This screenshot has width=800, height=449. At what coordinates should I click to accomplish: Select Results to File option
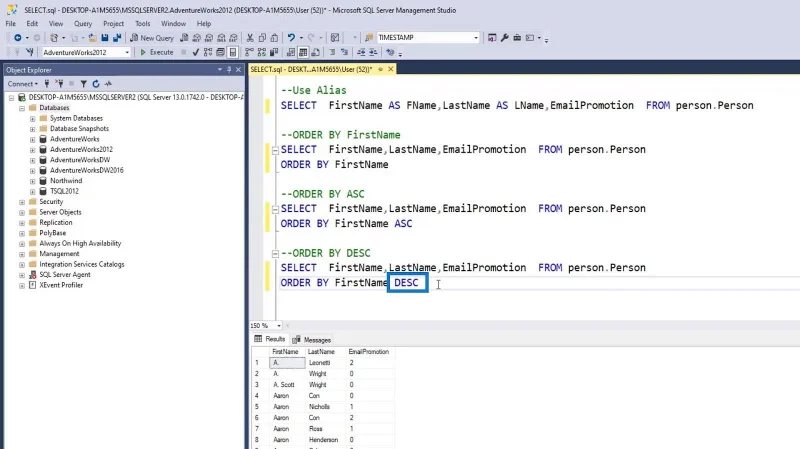pos(315,52)
